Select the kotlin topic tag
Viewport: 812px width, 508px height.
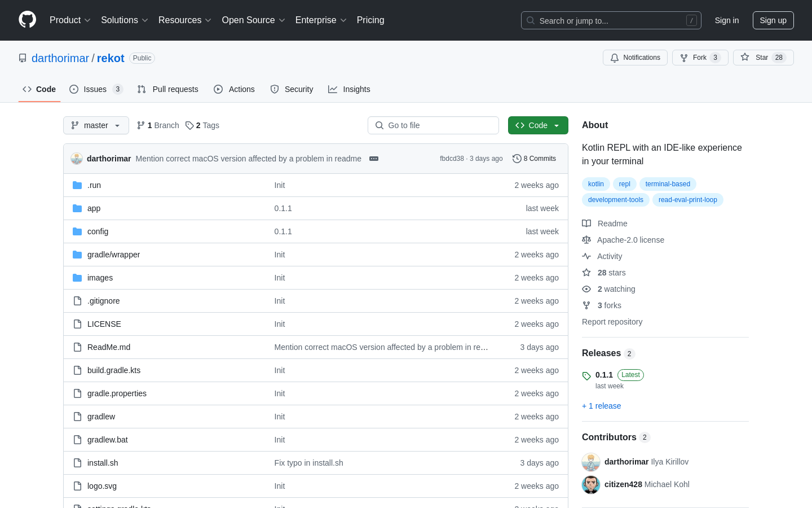[x=595, y=184]
